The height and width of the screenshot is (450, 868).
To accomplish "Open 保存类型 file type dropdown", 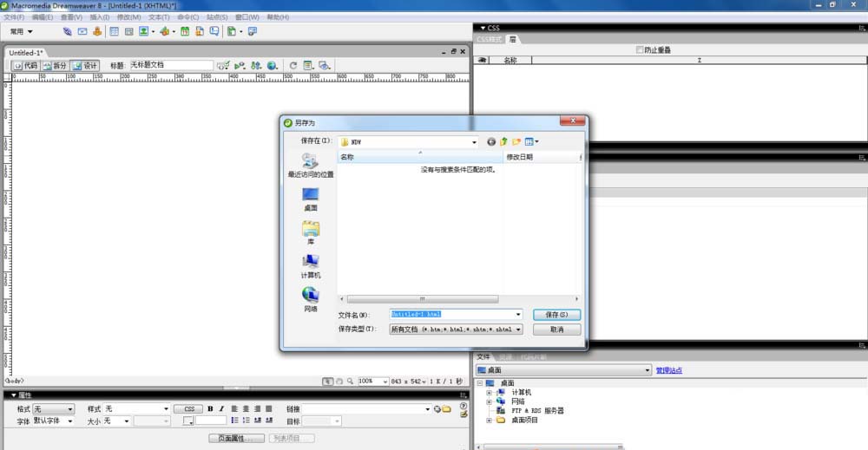I will click(457, 329).
